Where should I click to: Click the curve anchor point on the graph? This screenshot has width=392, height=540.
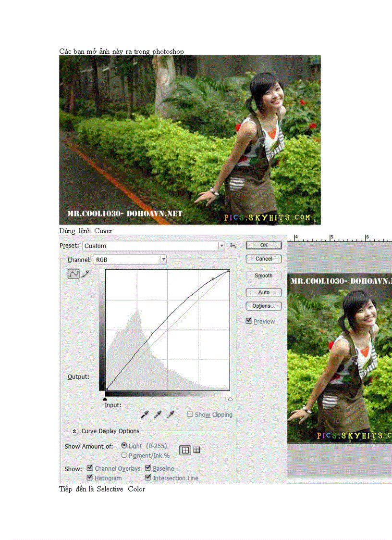tap(213, 279)
